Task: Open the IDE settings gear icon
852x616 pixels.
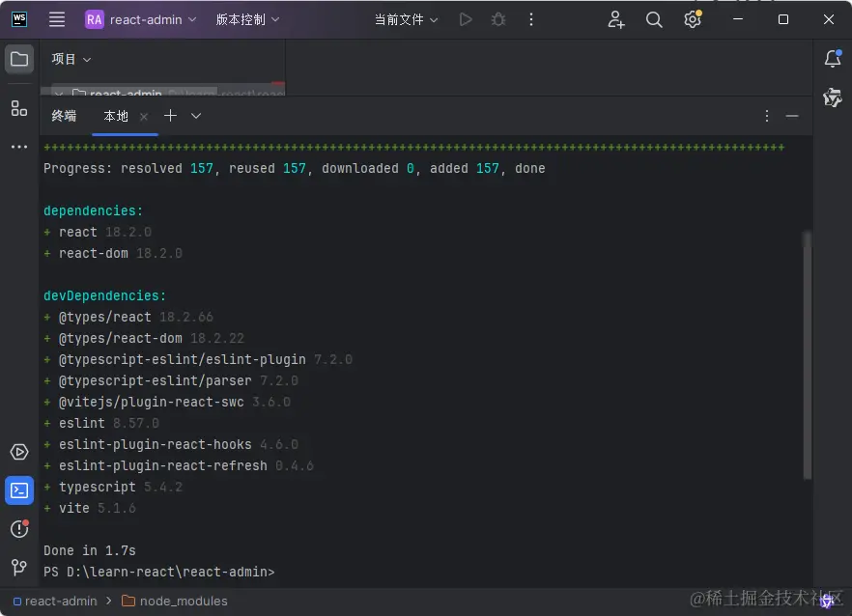Action: point(693,19)
